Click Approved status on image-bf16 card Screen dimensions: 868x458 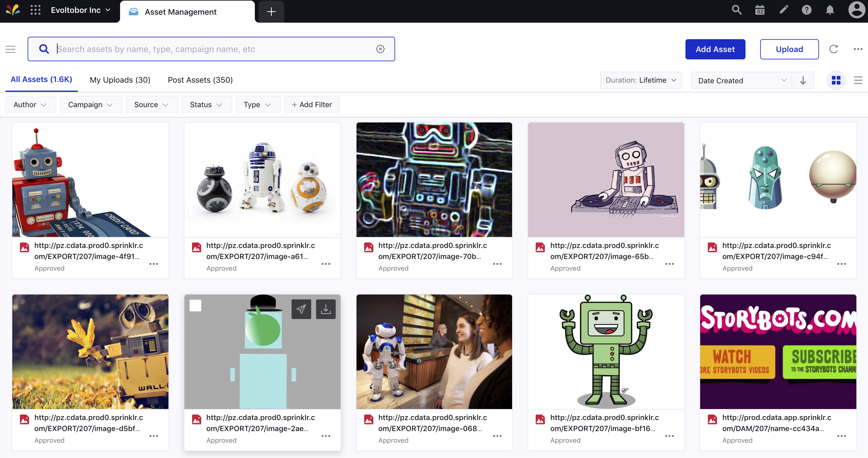pos(565,440)
